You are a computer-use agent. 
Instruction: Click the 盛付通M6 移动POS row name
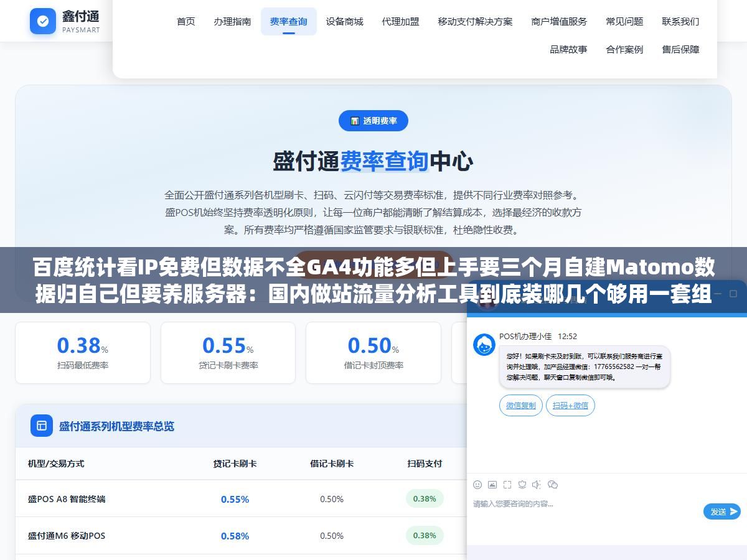(x=67, y=536)
